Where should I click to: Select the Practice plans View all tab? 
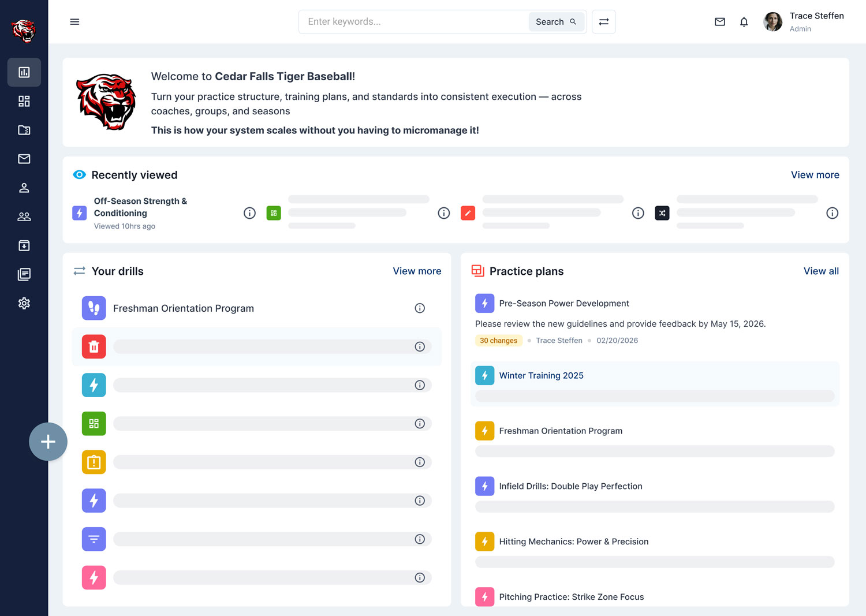click(x=821, y=271)
